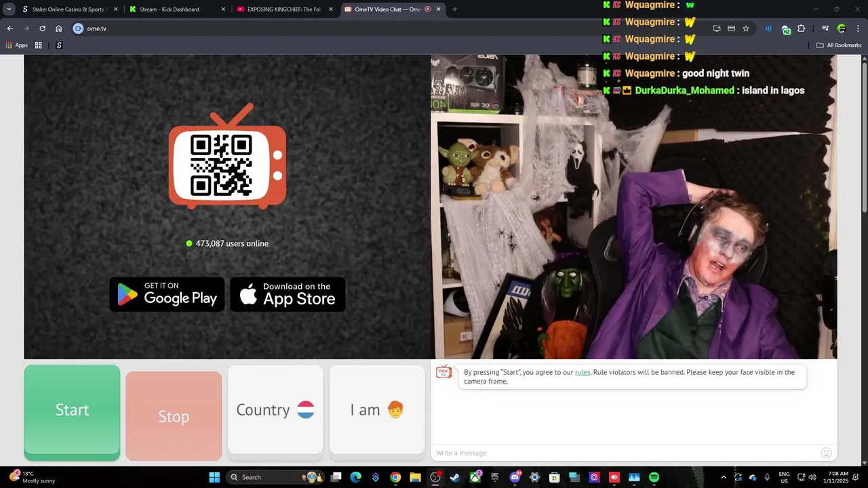This screenshot has height=488, width=868.
Task: Reload the ome.tv page
Action: point(43,28)
